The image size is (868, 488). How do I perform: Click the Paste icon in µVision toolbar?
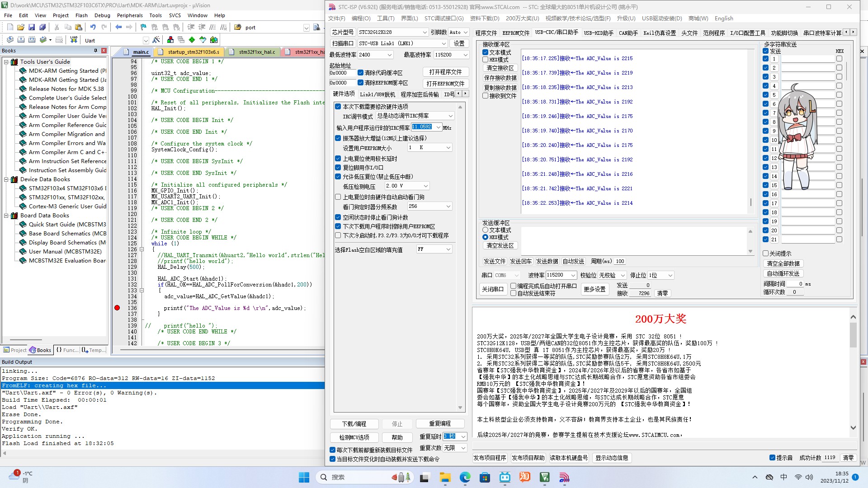click(79, 27)
